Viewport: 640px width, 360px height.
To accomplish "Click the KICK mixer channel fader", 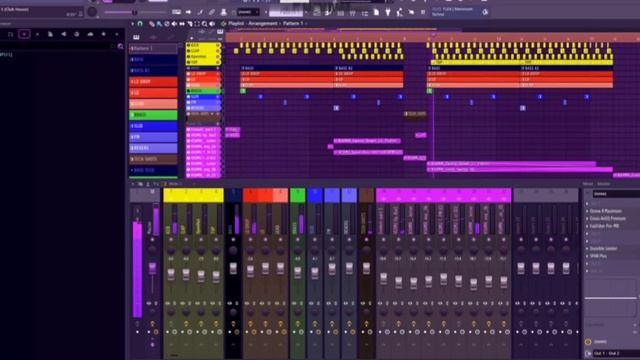I will click(x=171, y=274).
